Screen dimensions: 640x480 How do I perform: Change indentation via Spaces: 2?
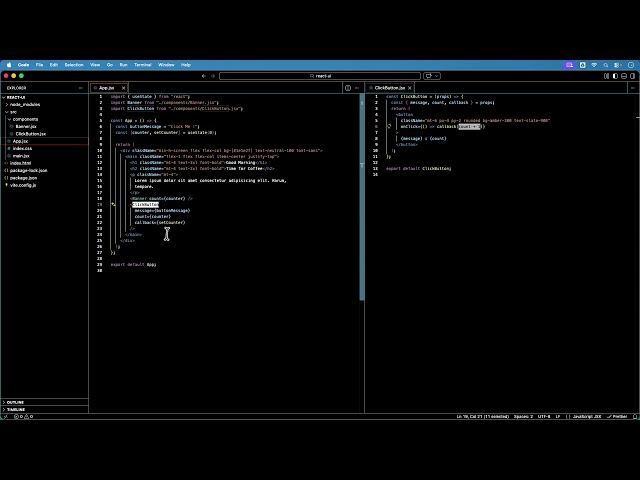[x=523, y=417]
